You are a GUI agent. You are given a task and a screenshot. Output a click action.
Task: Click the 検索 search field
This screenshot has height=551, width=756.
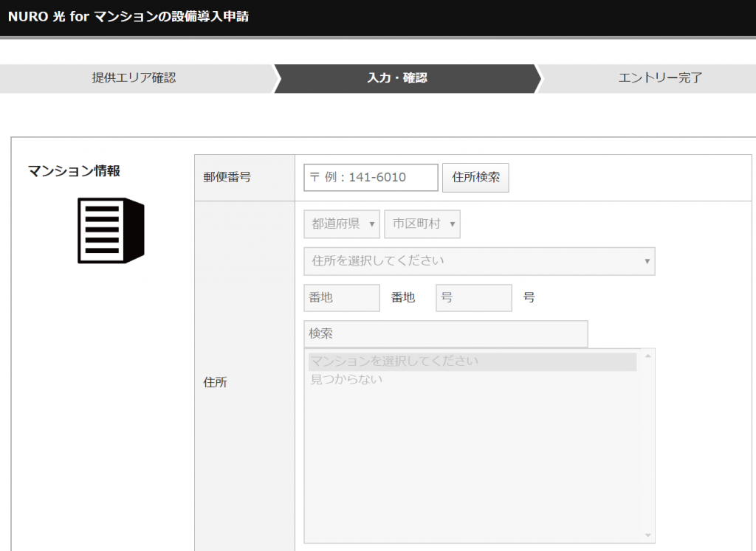coord(446,334)
